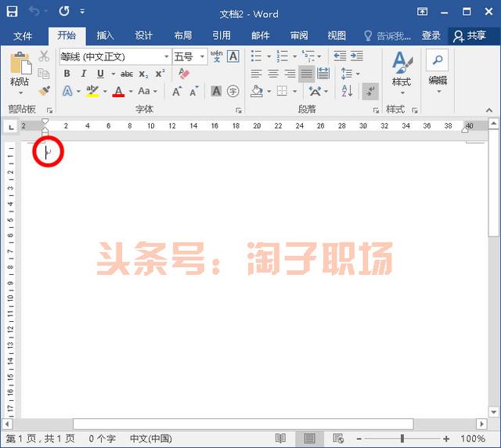Viewport: 501px width, 448px height.
Task: Click the zoom out minus button
Action: coord(359,439)
